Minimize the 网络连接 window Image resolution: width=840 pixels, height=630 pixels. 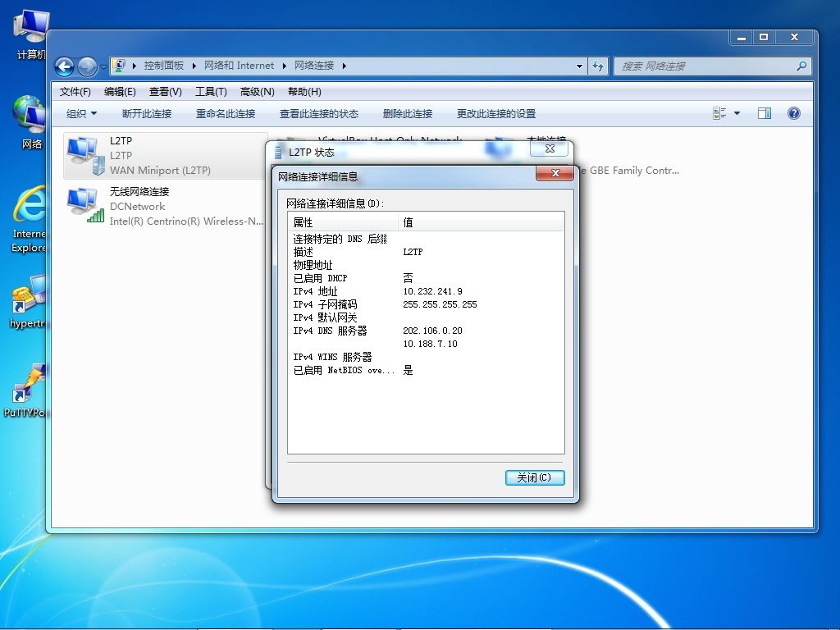[742, 38]
